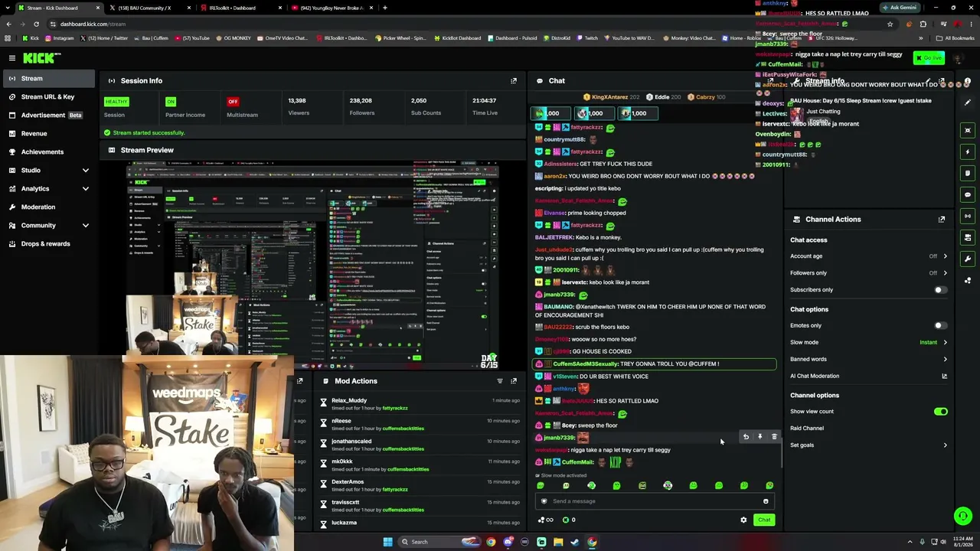Open Stream URL & Key page
Image resolution: width=980 pixels, height=551 pixels.
click(47, 96)
